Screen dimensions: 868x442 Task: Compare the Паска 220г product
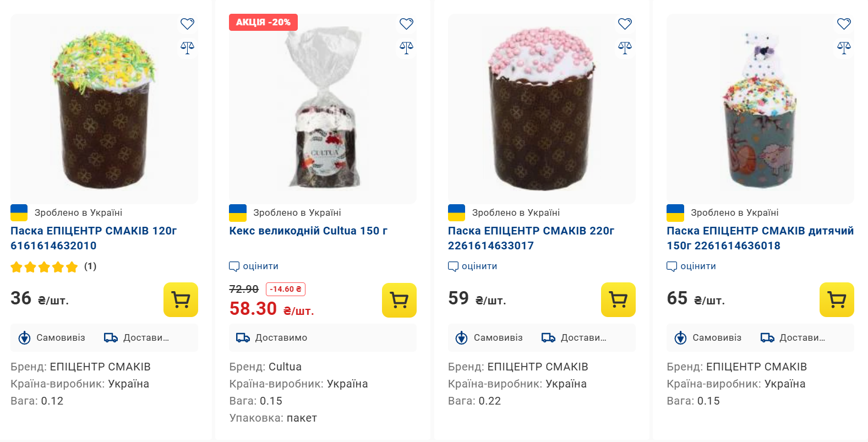[x=625, y=48]
